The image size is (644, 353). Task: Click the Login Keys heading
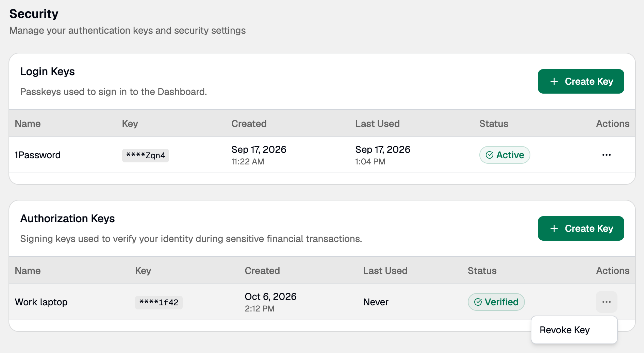click(47, 71)
